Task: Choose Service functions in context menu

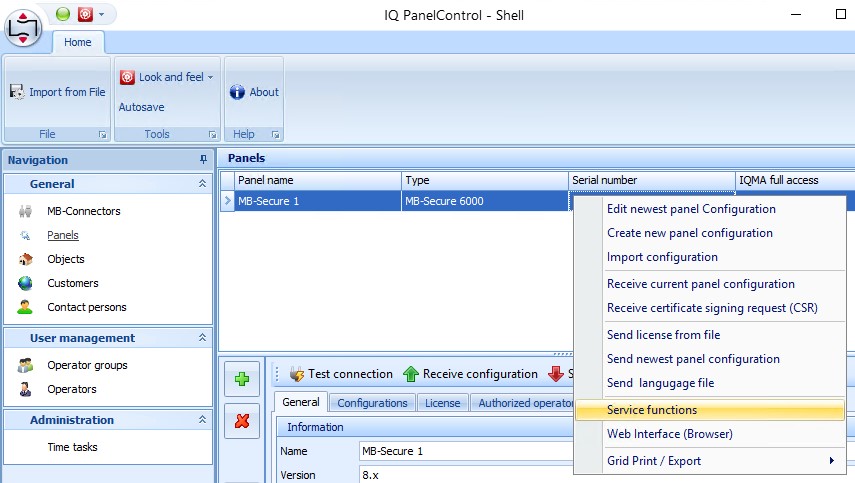Action: click(709, 410)
